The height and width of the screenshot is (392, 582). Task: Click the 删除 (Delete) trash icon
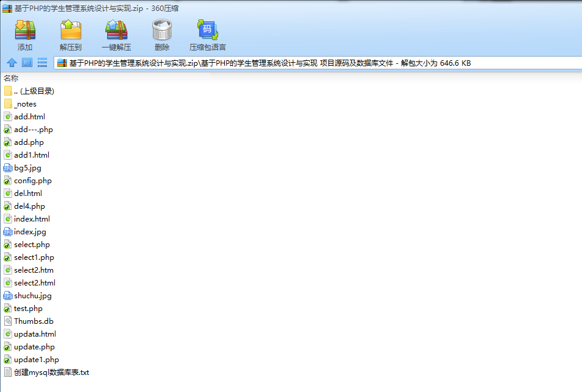162,30
